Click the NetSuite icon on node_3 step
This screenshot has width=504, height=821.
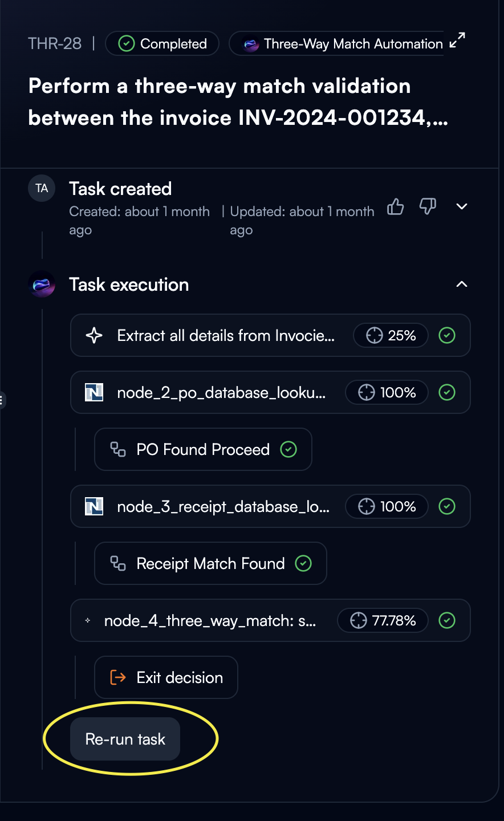click(x=94, y=506)
